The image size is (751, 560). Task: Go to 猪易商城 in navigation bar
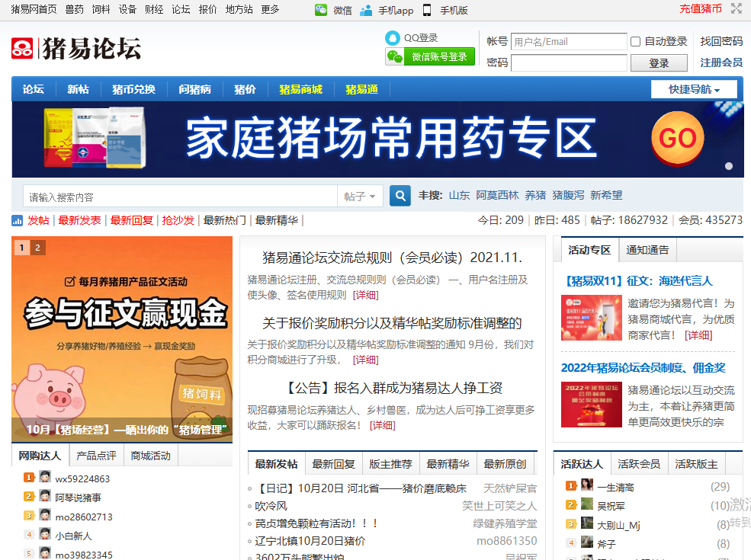click(x=301, y=89)
